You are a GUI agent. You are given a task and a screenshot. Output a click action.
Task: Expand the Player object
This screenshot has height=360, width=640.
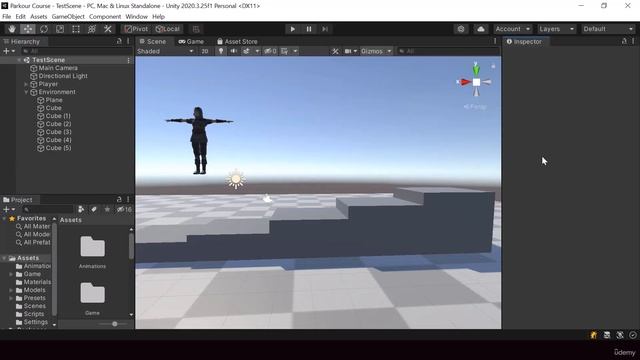27,84
